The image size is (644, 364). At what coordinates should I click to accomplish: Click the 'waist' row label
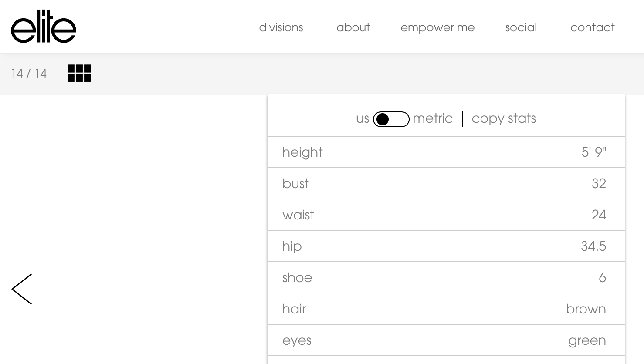(x=298, y=215)
